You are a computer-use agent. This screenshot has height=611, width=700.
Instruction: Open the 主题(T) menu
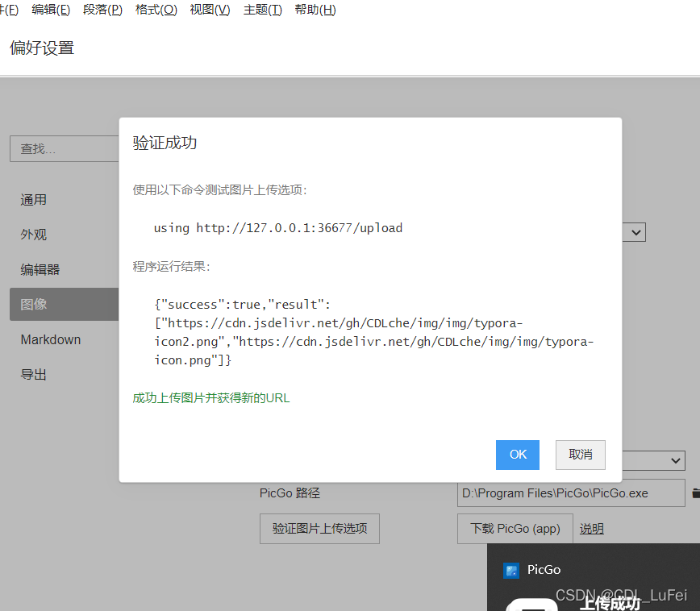263,10
